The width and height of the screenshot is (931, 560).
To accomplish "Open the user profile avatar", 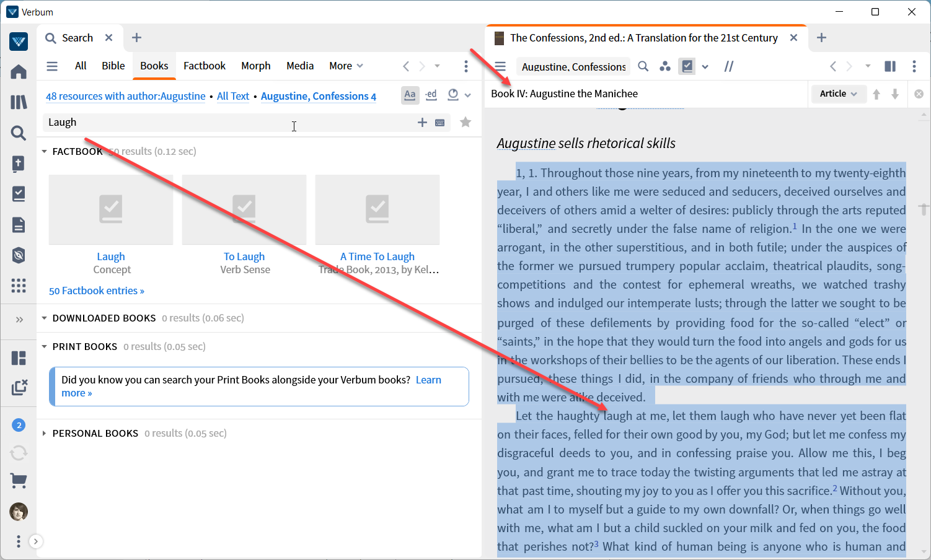I will pos(19,512).
